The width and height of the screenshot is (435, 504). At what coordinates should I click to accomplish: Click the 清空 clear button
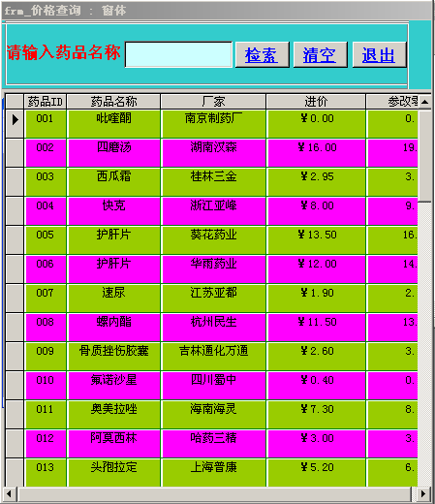coord(321,54)
